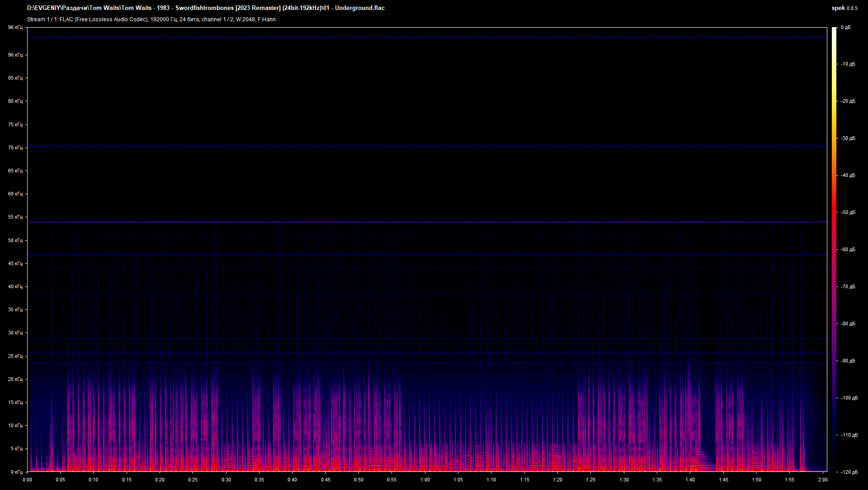
Task: Click the 1:40 time axis marker
Action: pos(690,480)
